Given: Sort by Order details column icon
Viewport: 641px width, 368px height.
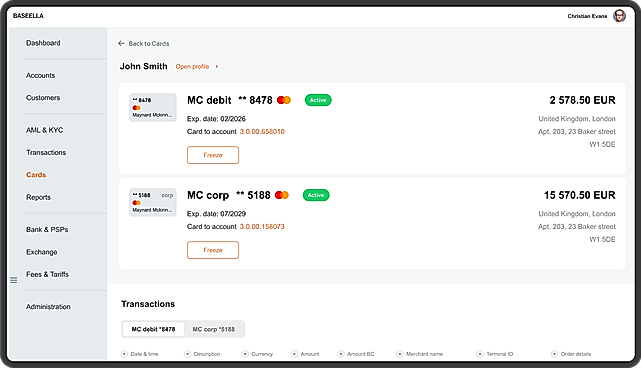Looking at the screenshot, I should tap(554, 354).
